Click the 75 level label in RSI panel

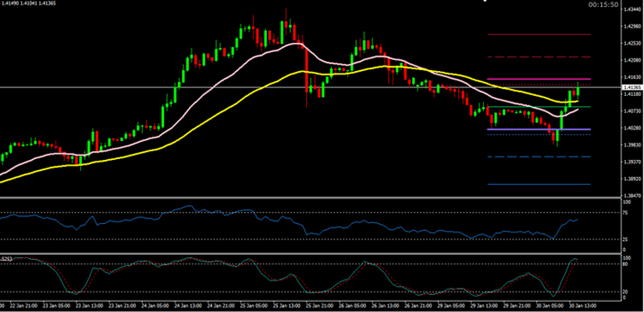[626, 212]
